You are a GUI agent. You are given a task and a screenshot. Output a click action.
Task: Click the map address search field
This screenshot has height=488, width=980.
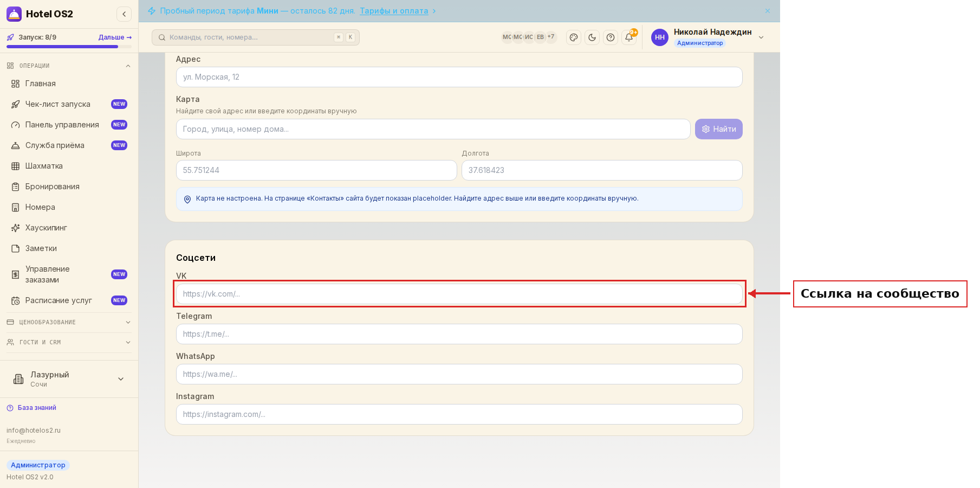(433, 129)
